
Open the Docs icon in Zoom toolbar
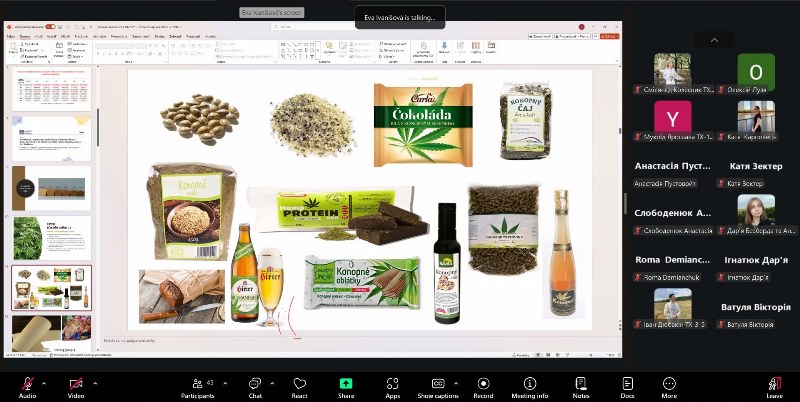point(628,384)
